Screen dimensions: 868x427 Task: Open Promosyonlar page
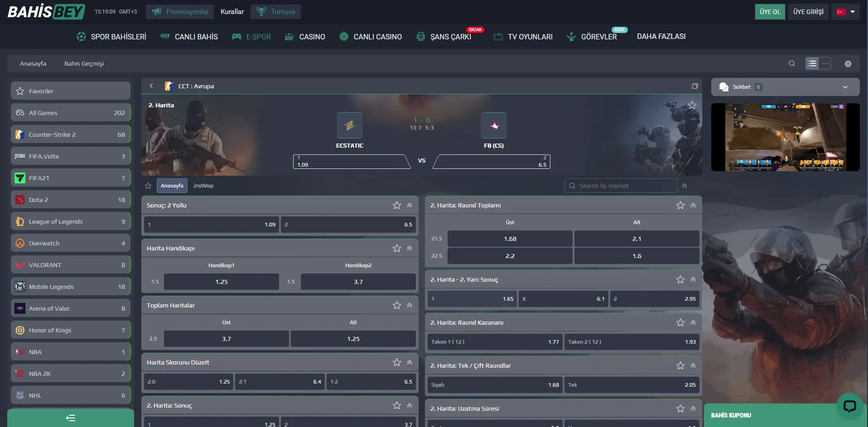coord(180,12)
